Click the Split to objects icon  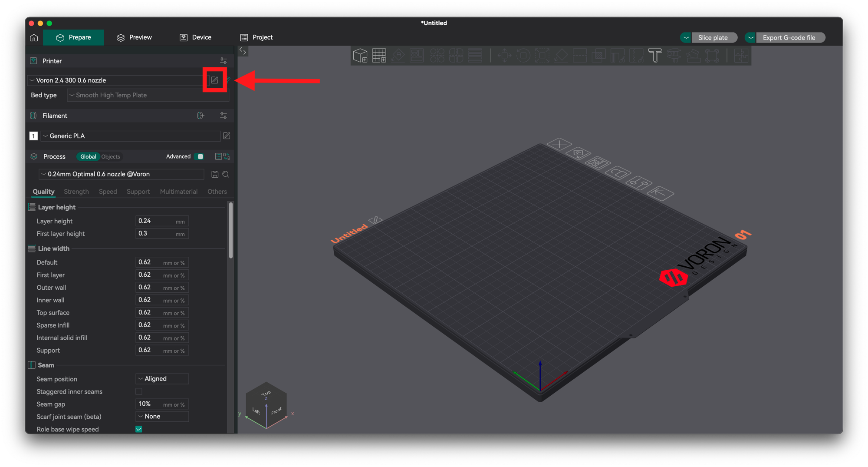pyautogui.click(x=437, y=56)
